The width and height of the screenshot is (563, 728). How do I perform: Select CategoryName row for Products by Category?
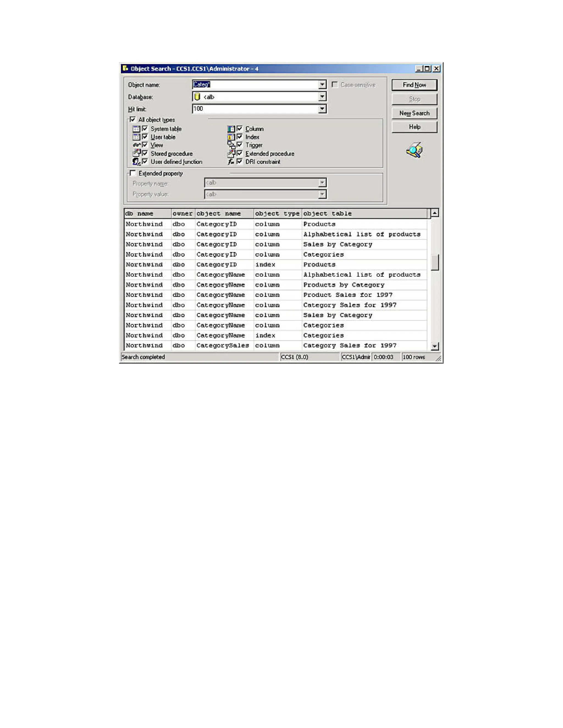coord(275,285)
